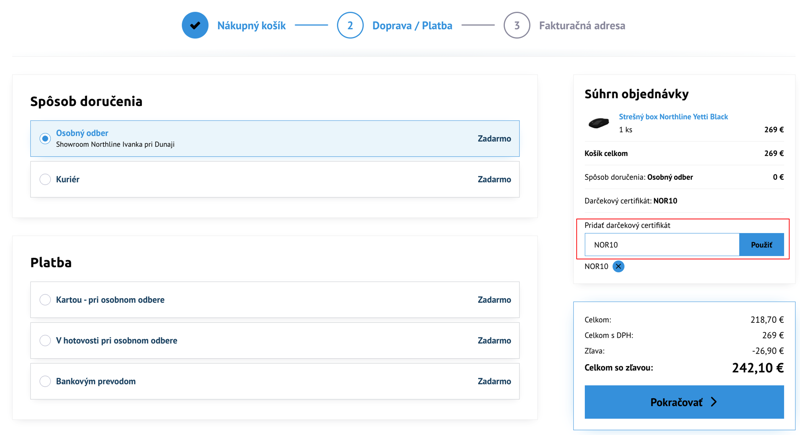Click the roof box product thumbnail

tap(598, 123)
